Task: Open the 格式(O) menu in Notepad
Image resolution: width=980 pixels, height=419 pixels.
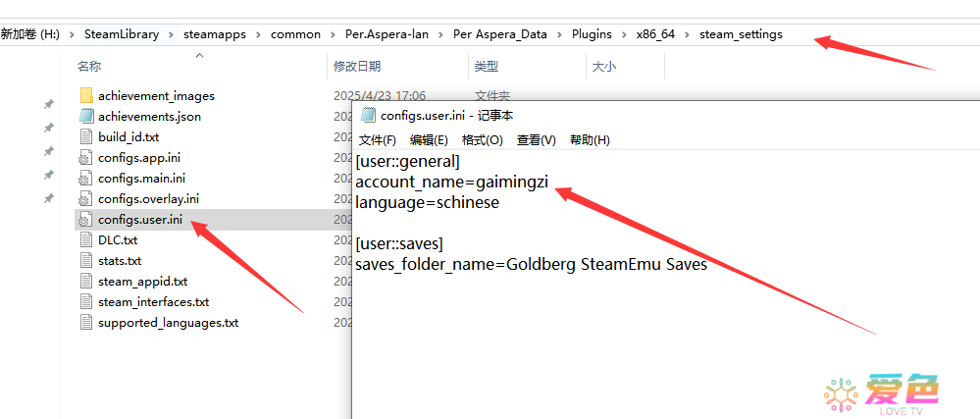Action: coord(482,140)
